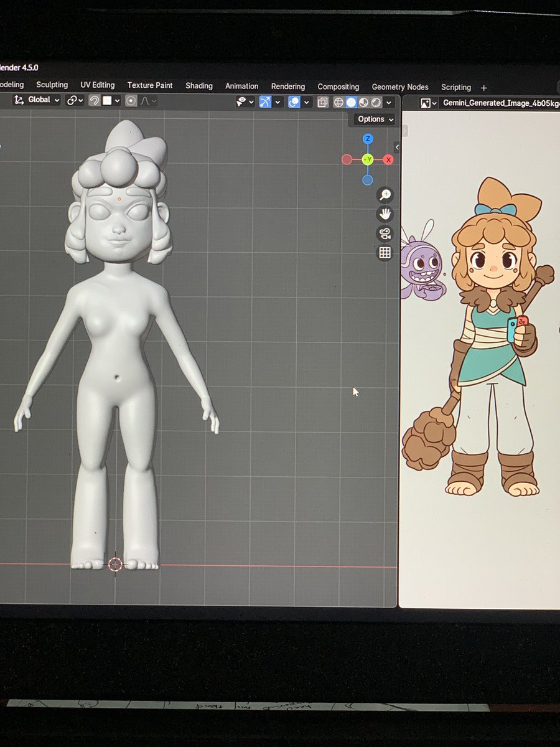Click the zoom magnifier gizmo icon
Screen dimensions: 560x747
[385, 195]
